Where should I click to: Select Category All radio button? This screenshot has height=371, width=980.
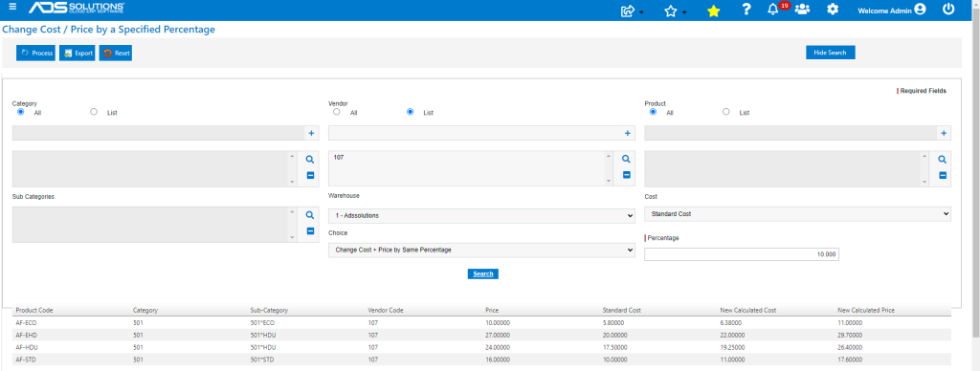click(21, 112)
